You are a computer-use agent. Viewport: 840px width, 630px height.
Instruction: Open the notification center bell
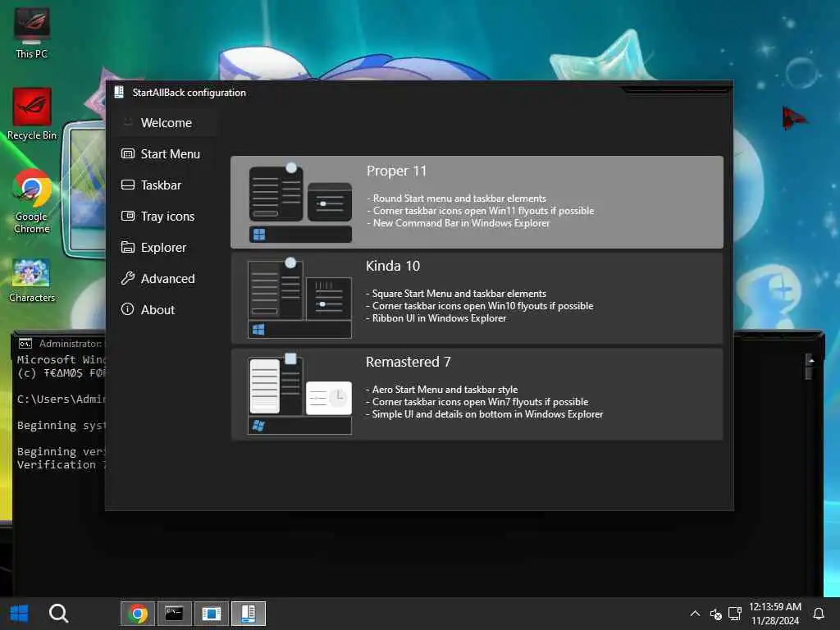tap(819, 614)
